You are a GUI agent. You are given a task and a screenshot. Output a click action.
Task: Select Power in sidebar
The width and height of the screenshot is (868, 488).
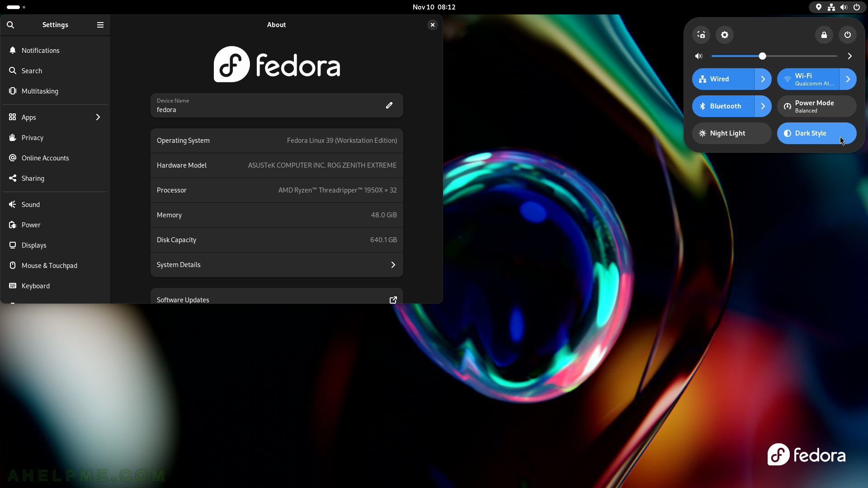point(55,225)
